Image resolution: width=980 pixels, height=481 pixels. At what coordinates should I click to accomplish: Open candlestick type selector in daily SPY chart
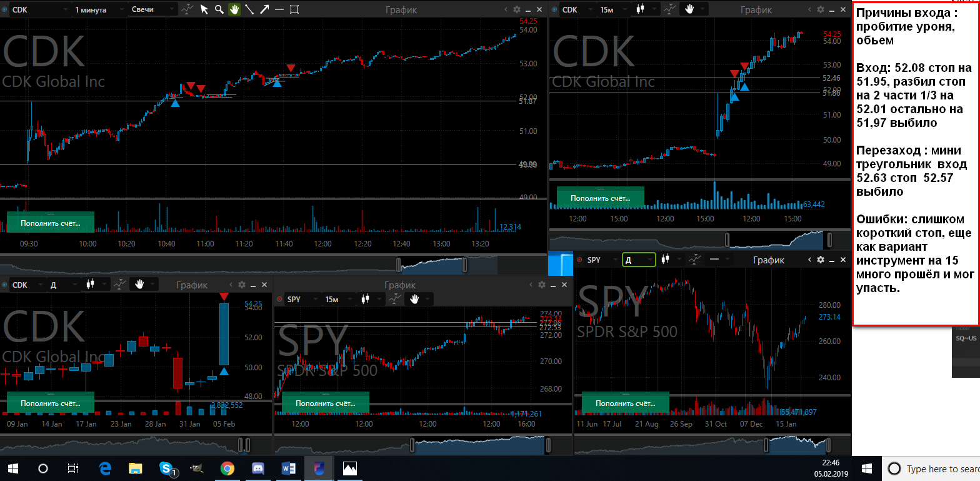pyautogui.click(x=671, y=260)
